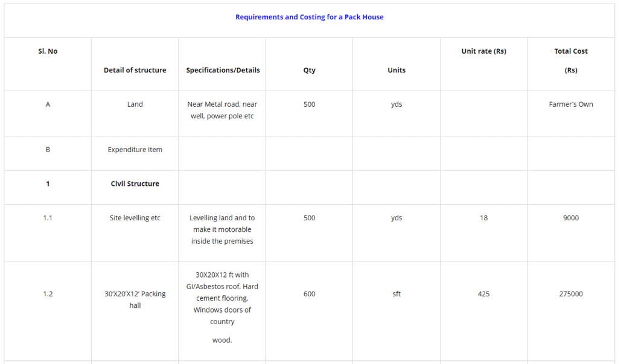
Task: Click the 'Levelling land' specification text
Action: (x=222, y=229)
